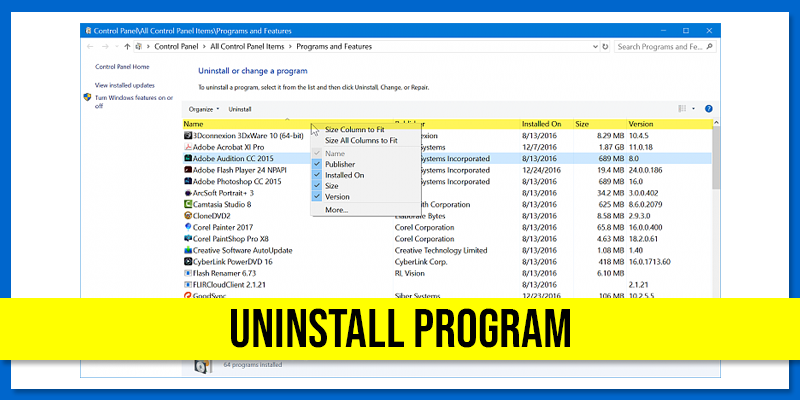Image resolution: width=800 pixels, height=400 pixels.
Task: Open the Organize dropdown
Action: point(204,109)
